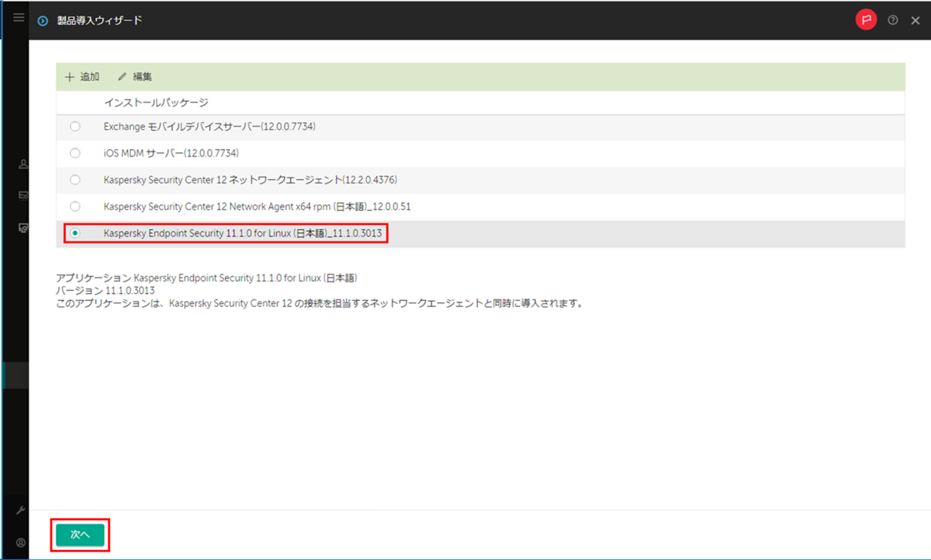931x560 pixels.
Task: Select Kaspersky Security Center 12 ネットワークエージェント
Action: coord(74,179)
